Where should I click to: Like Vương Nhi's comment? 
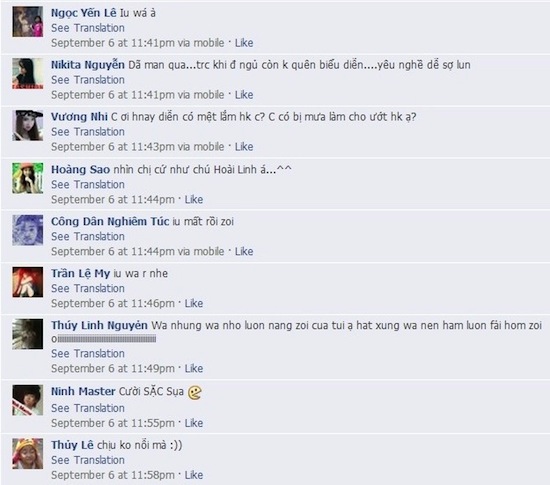click(x=244, y=147)
